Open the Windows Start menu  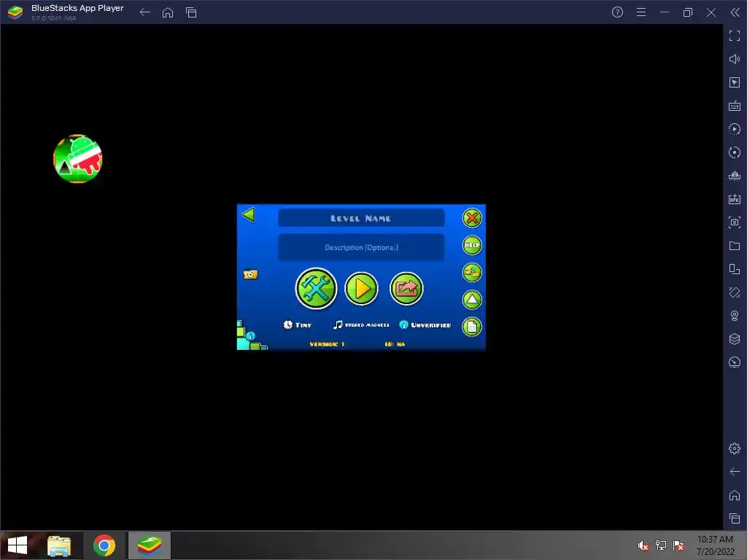18,545
